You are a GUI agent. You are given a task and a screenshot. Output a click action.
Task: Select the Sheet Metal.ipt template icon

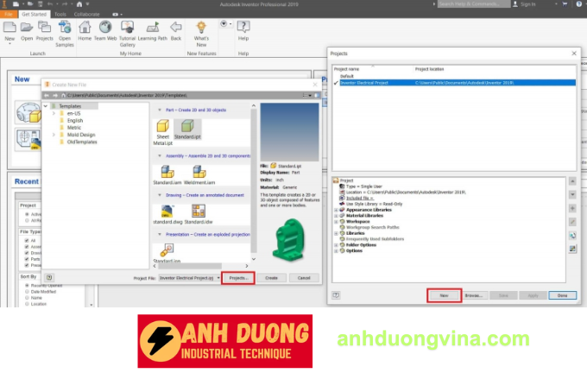tap(163, 130)
